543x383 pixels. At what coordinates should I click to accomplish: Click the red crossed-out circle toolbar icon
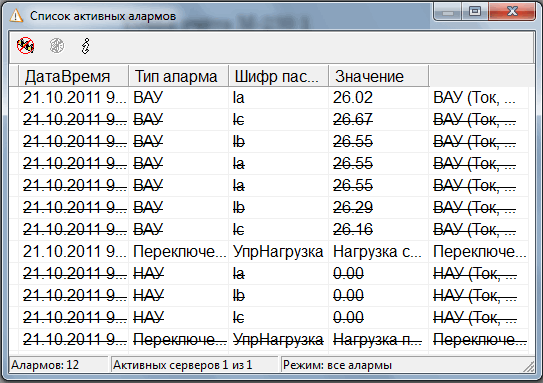point(26,46)
